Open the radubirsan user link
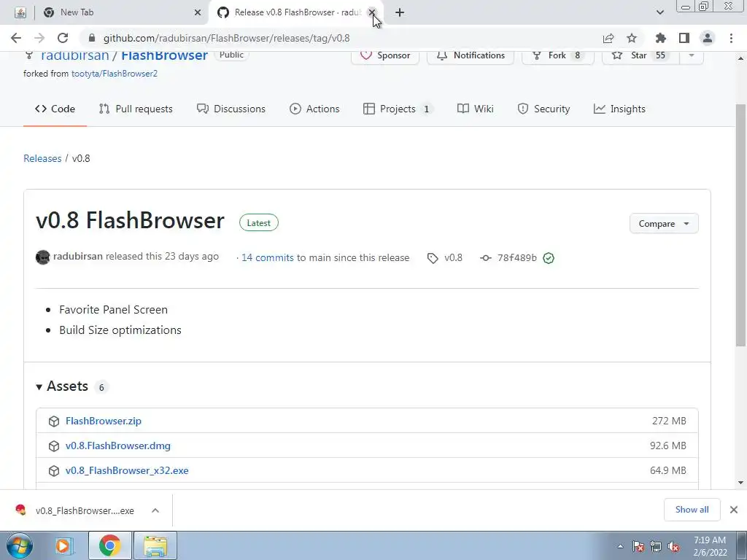The height and width of the screenshot is (560, 747). 75,55
